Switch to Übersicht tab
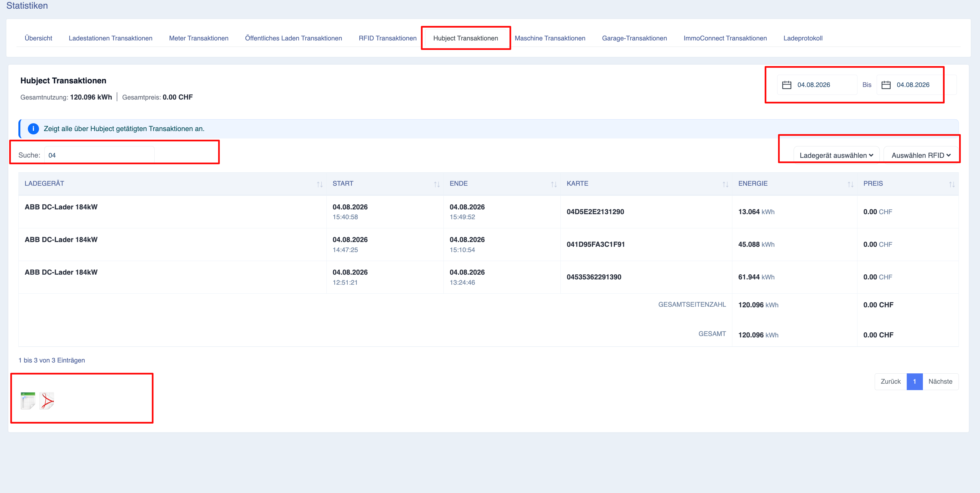This screenshot has height=493, width=980. point(38,38)
